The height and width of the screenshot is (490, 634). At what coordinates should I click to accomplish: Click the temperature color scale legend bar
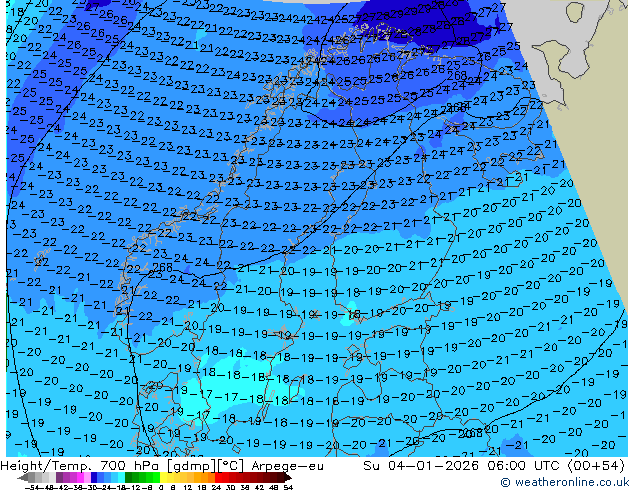pos(155,478)
